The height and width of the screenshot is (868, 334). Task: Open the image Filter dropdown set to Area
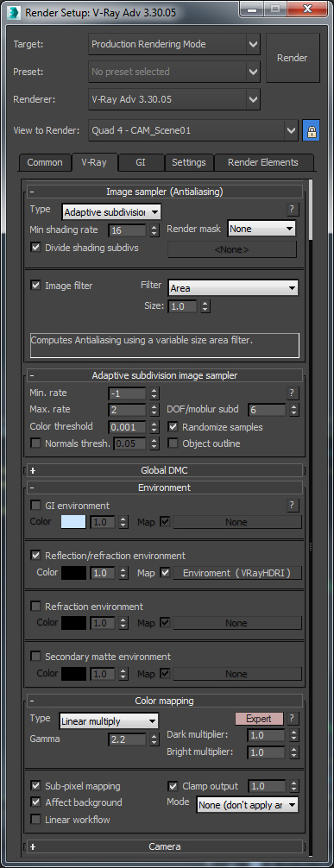click(x=233, y=288)
